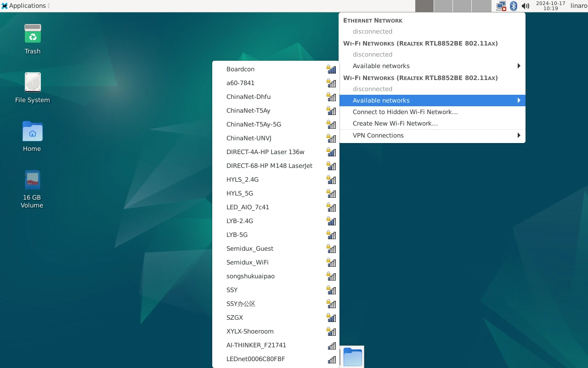Image resolution: width=588 pixels, height=368 pixels.
Task: Connect to ChinaNet-T5Ay-5G network
Action: (276, 124)
